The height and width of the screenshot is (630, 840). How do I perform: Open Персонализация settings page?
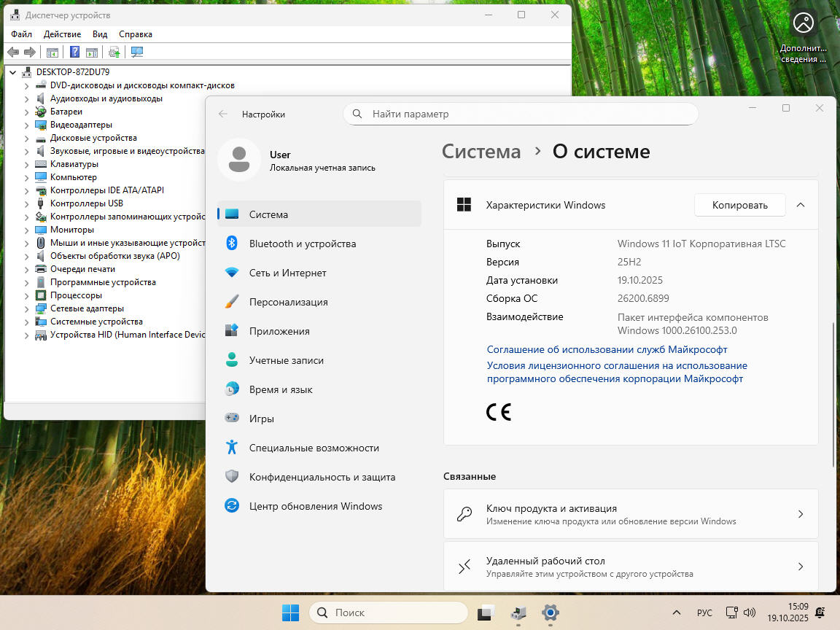pos(288,302)
